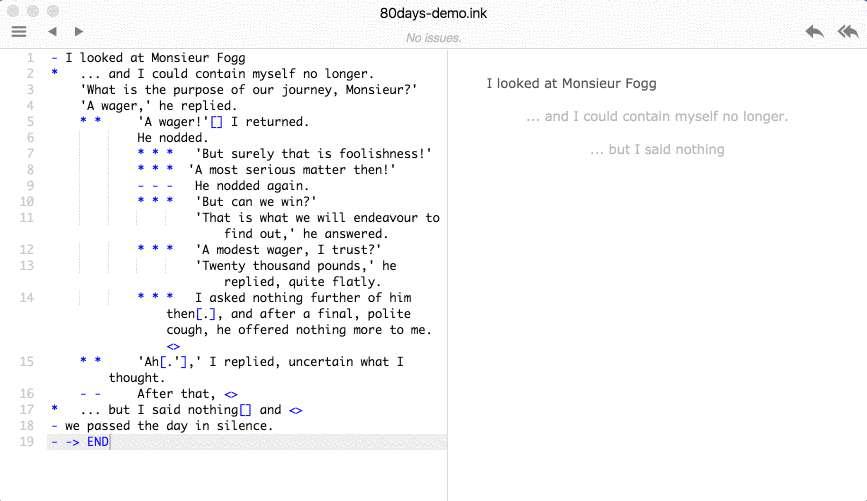Viewport: 867px width, 501px height.
Task: Choose '... but I said nothing' option
Action: pyautogui.click(x=657, y=149)
